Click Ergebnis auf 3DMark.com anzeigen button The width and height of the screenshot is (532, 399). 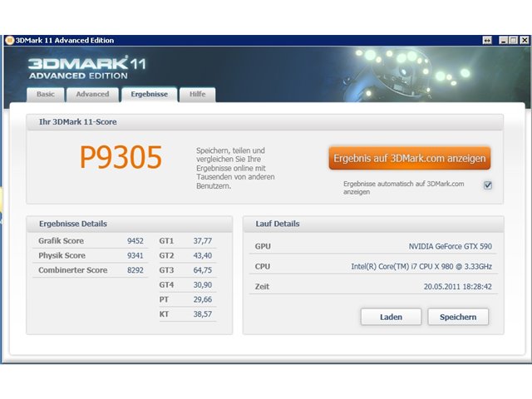click(x=410, y=158)
